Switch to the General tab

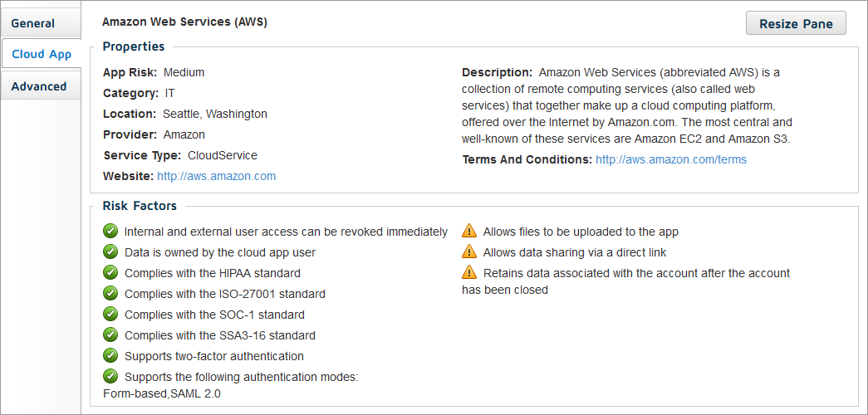(41, 23)
